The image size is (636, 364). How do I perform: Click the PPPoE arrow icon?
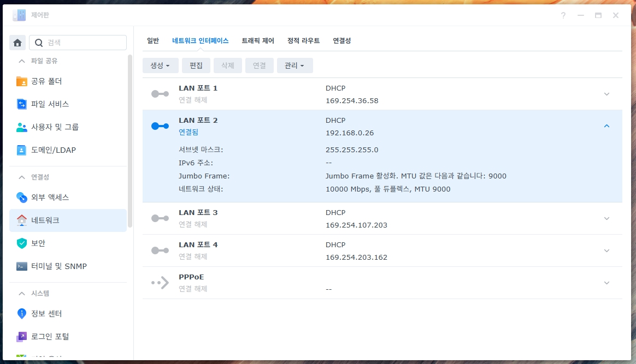(160, 283)
